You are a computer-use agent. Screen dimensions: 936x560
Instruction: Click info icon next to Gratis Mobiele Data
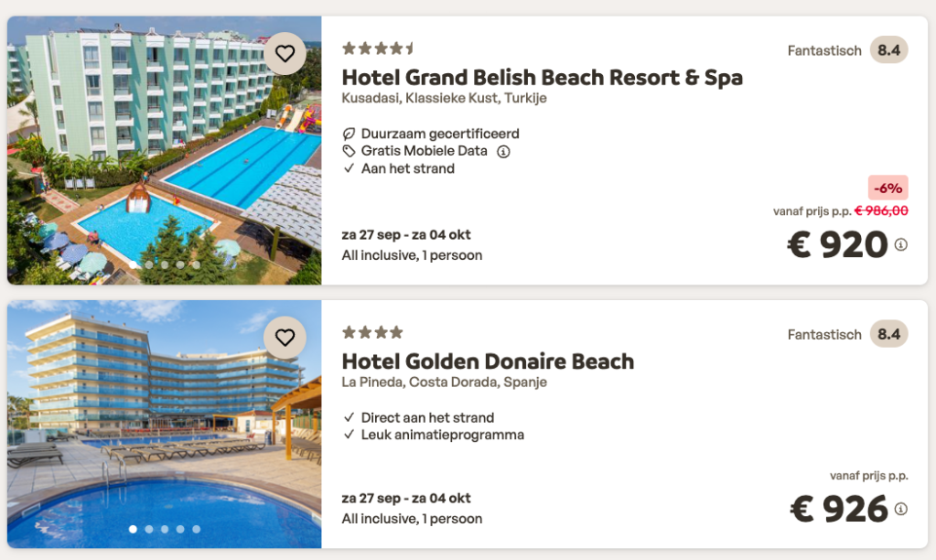click(503, 152)
